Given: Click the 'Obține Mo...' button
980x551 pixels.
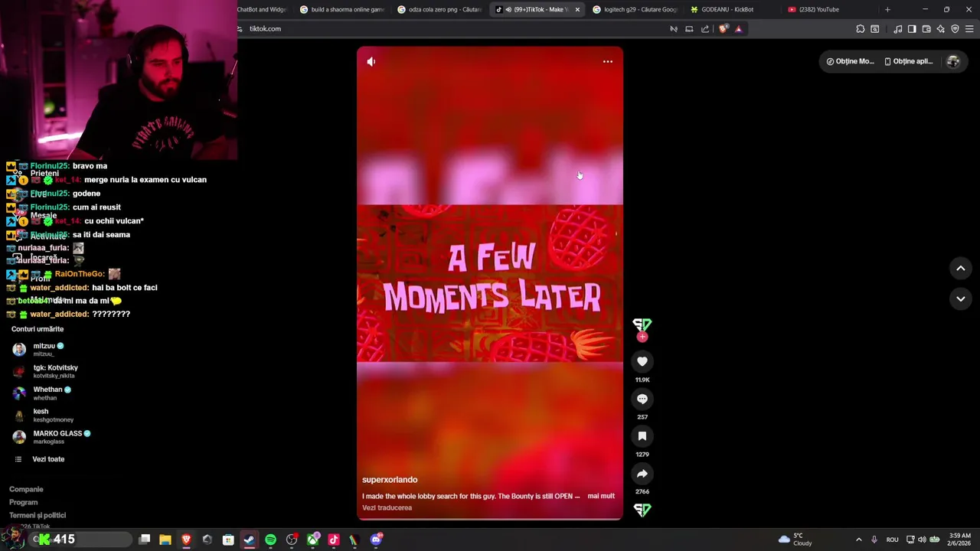Looking at the screenshot, I should (850, 61).
